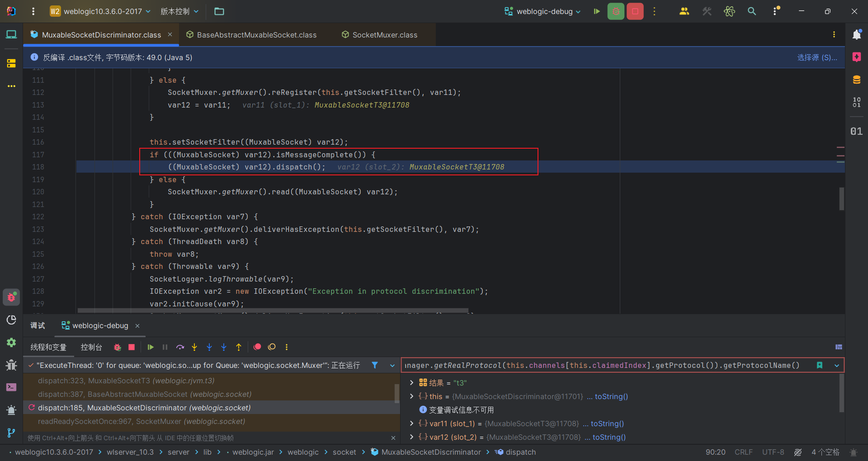Click Step Out up arrow
The width and height of the screenshot is (868, 461).
(239, 347)
